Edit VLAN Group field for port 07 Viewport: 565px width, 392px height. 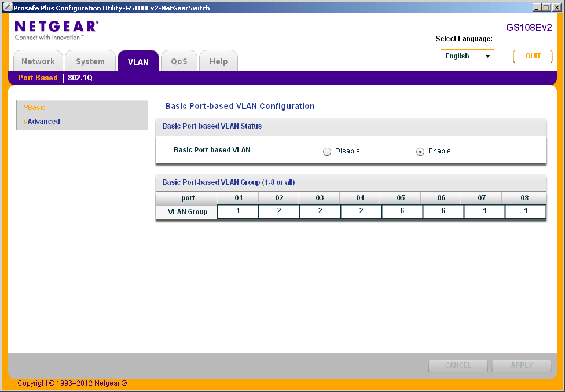pos(485,211)
